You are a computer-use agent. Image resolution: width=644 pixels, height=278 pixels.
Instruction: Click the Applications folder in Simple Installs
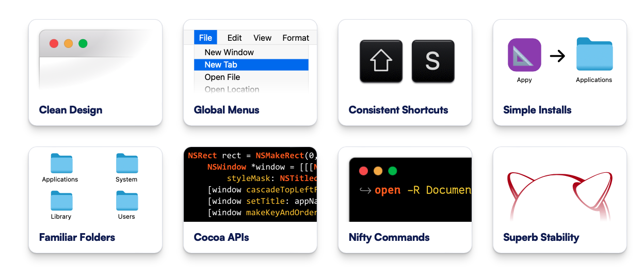point(594,54)
